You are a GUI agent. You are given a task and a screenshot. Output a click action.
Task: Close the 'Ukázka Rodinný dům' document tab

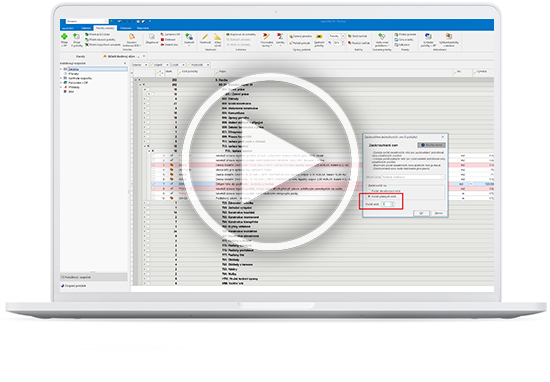[144, 56]
